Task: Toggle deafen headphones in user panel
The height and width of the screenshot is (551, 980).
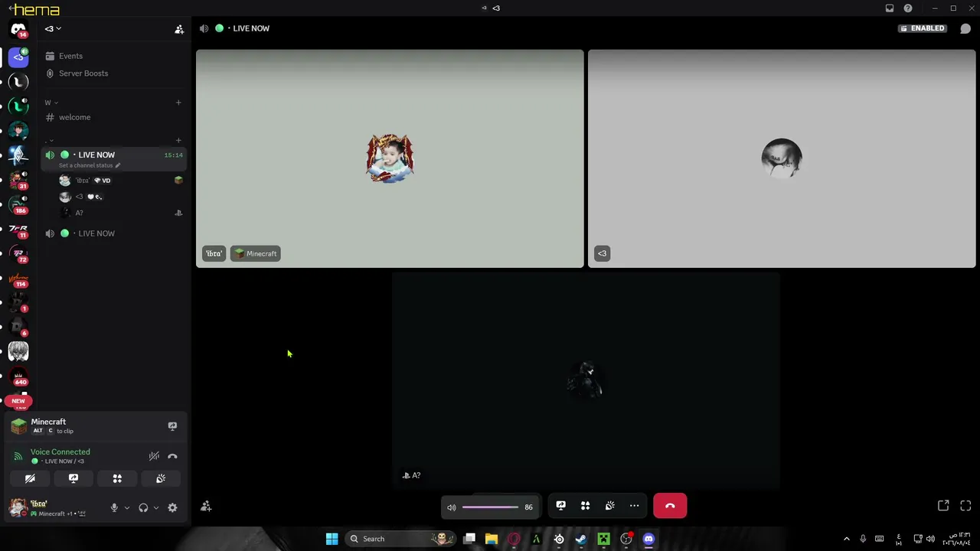Action: 143,508
